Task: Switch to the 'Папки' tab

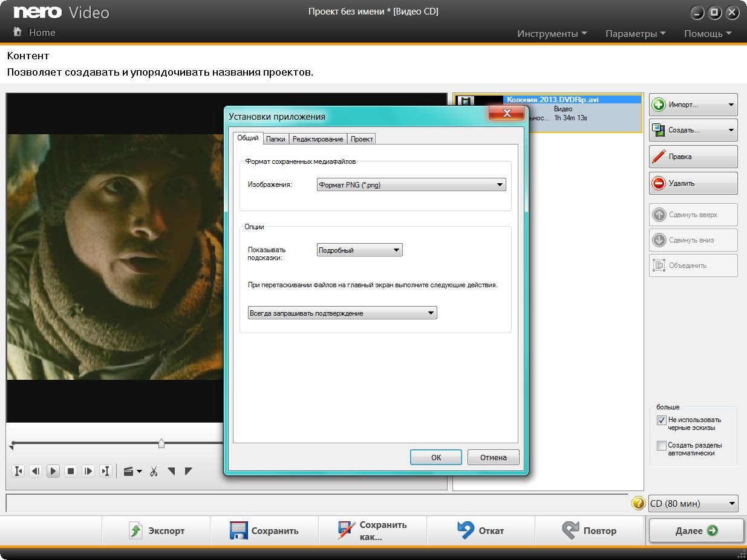Action: pyautogui.click(x=276, y=138)
